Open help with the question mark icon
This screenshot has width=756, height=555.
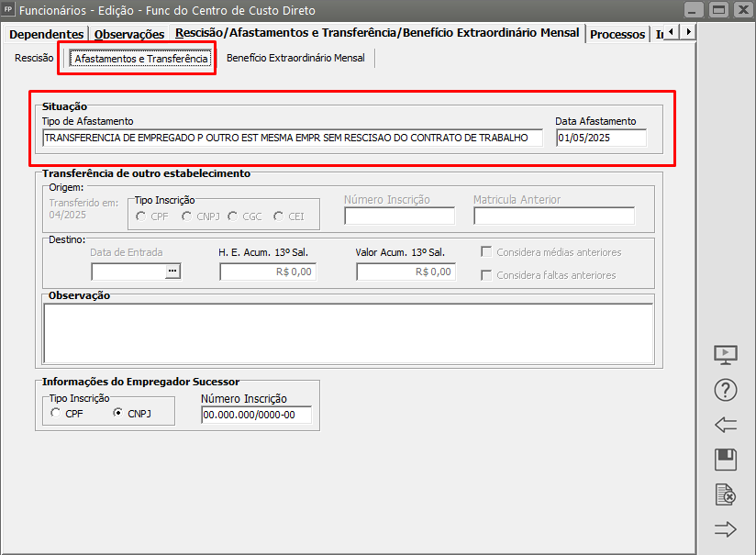[725, 390]
